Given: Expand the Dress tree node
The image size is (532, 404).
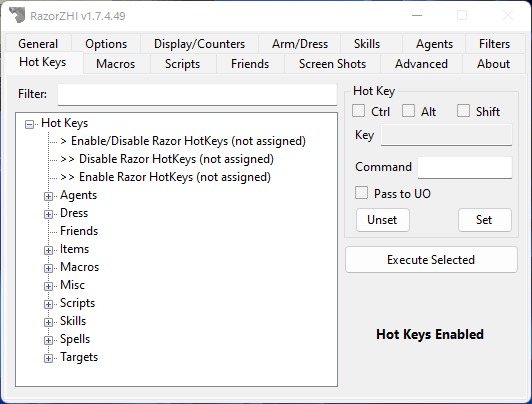Looking at the screenshot, I should pos(48,214).
